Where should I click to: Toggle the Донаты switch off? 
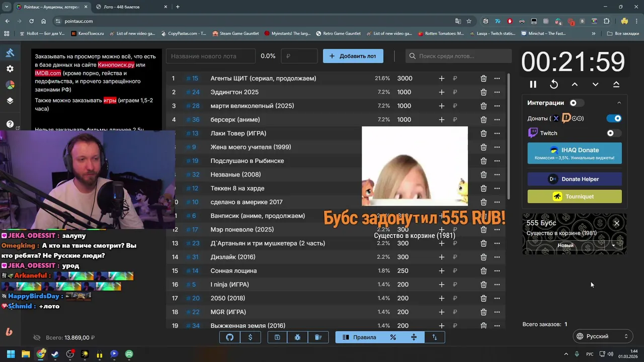pyautogui.click(x=614, y=118)
